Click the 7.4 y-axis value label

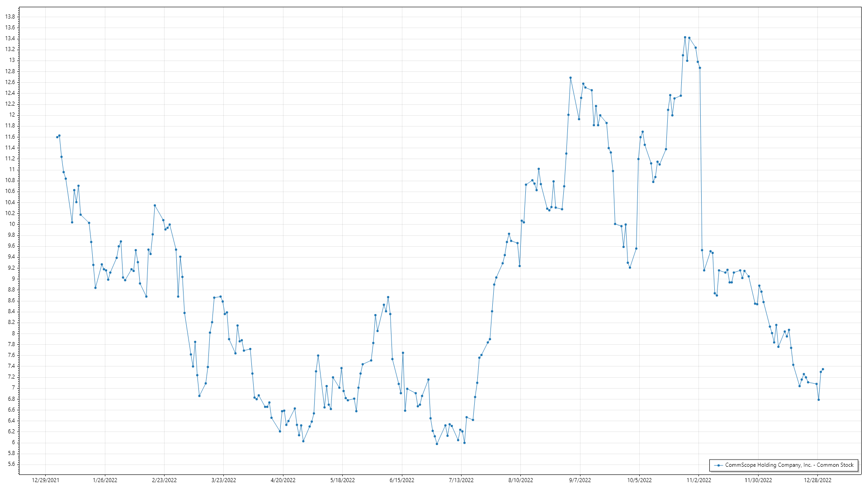click(11, 366)
